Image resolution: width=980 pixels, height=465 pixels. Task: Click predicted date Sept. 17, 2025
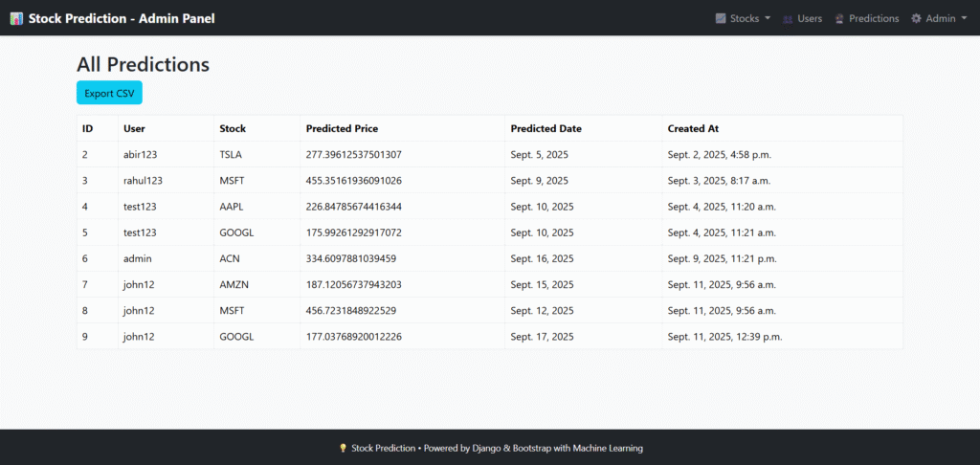(542, 336)
